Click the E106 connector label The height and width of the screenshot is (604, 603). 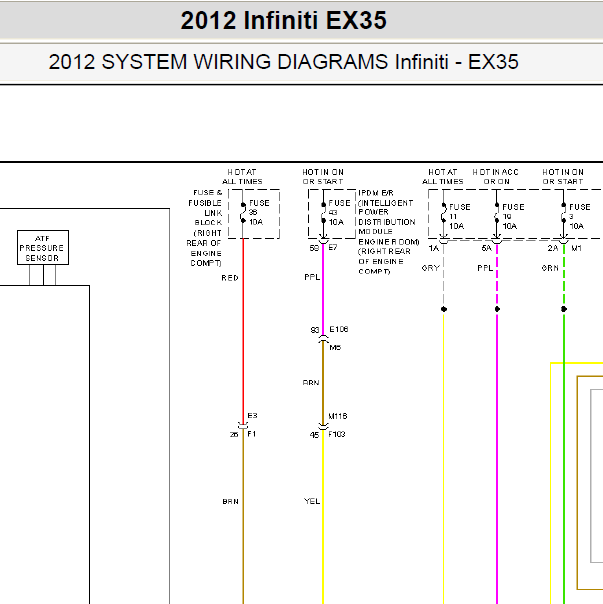(x=339, y=329)
